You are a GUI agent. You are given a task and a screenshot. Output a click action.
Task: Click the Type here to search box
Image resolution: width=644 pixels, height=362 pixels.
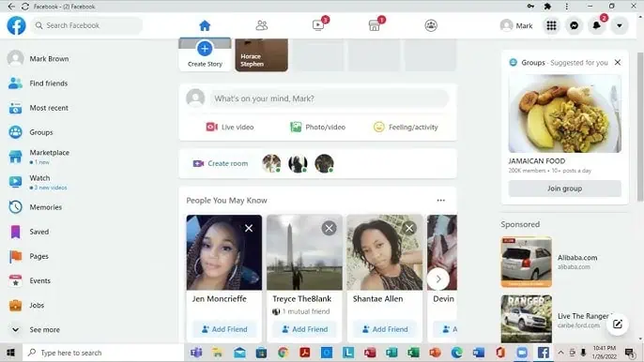[102, 353]
